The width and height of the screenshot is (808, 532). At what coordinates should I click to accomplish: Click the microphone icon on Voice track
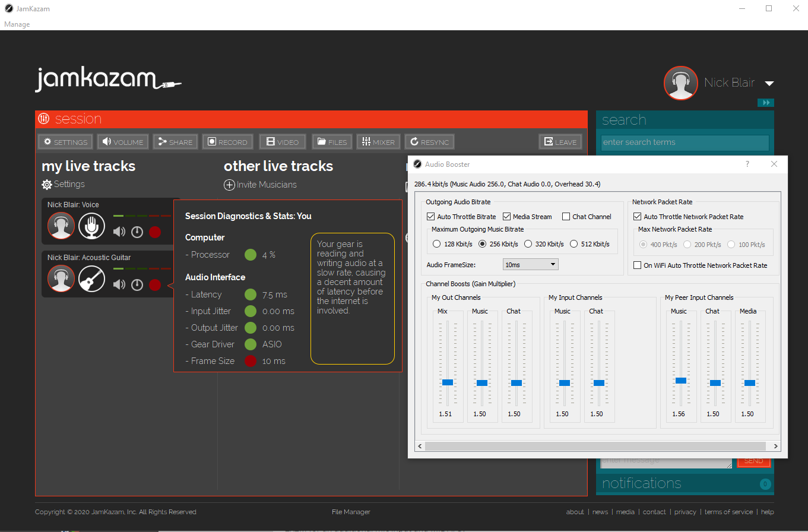coord(91,226)
